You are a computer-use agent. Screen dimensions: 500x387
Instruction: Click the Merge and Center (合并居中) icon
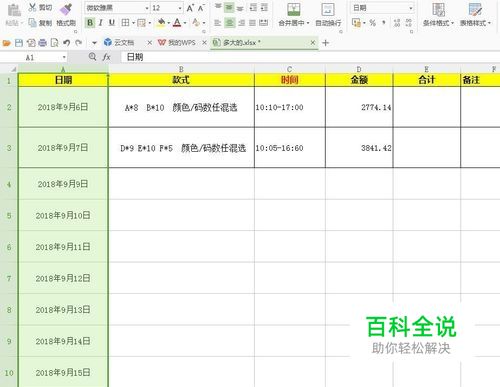tap(293, 10)
